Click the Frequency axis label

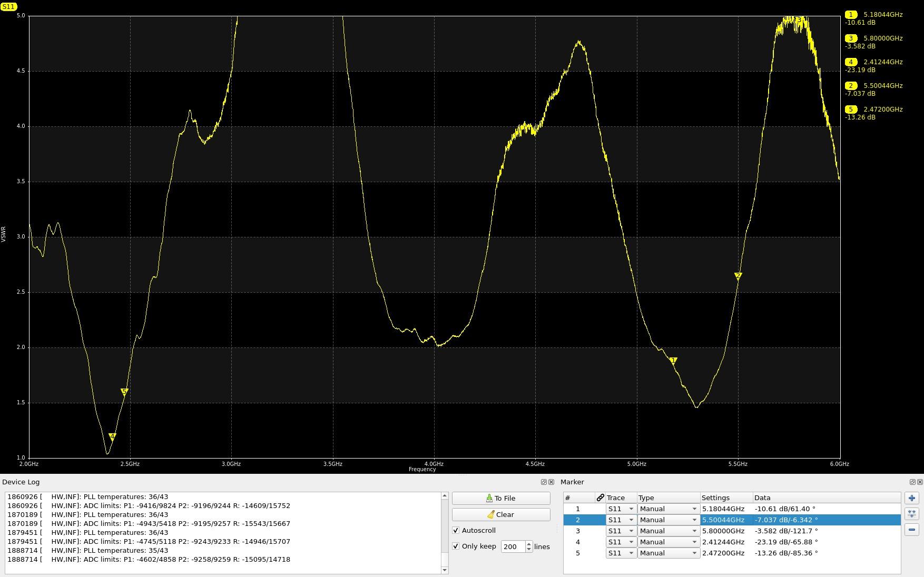click(x=422, y=469)
